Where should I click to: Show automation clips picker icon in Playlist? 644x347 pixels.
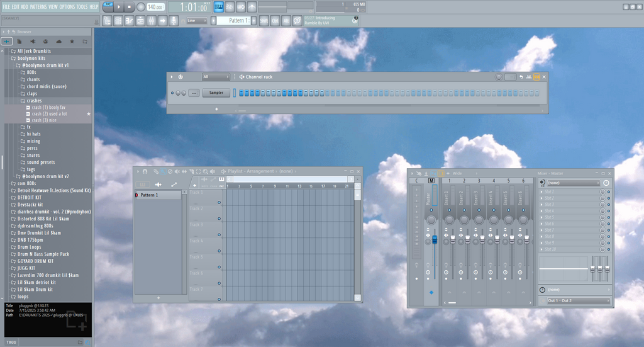(174, 185)
